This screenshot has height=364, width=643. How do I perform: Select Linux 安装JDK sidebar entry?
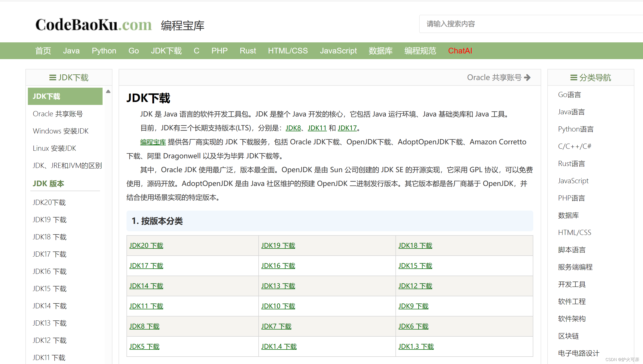(54, 148)
